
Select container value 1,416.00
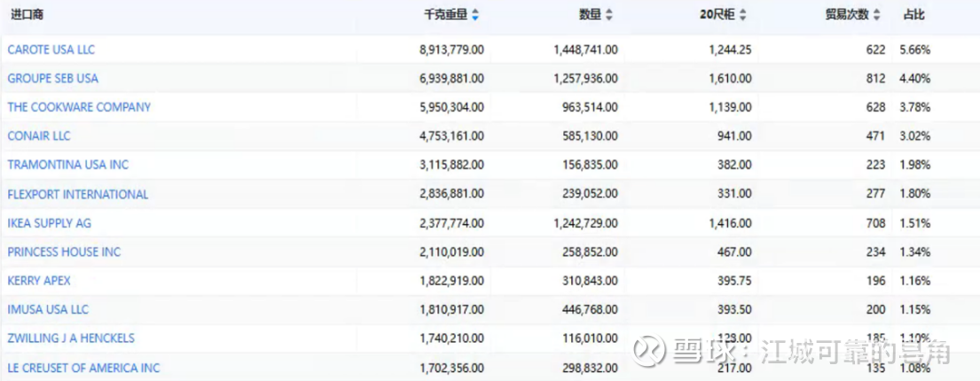(730, 223)
